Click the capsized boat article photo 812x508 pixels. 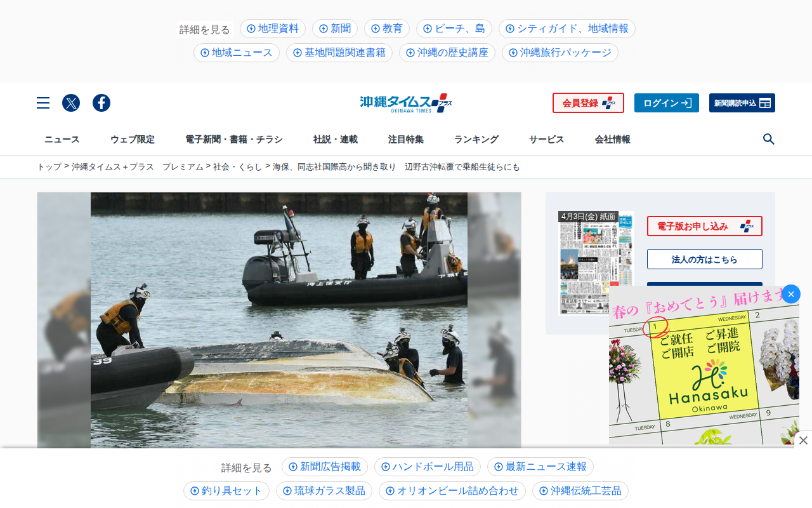click(x=279, y=320)
